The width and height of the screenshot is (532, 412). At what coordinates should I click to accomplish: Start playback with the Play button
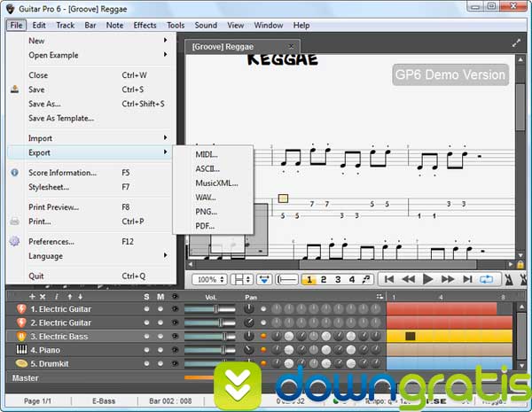click(x=428, y=279)
